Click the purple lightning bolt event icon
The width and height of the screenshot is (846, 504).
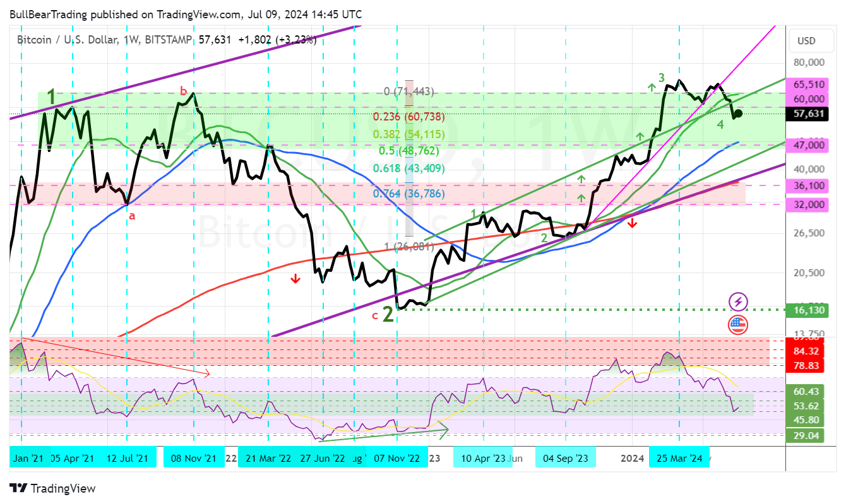pos(738,302)
